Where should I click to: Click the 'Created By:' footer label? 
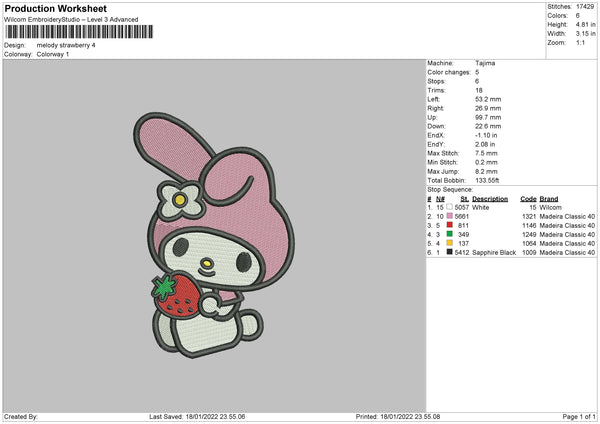[21, 417]
